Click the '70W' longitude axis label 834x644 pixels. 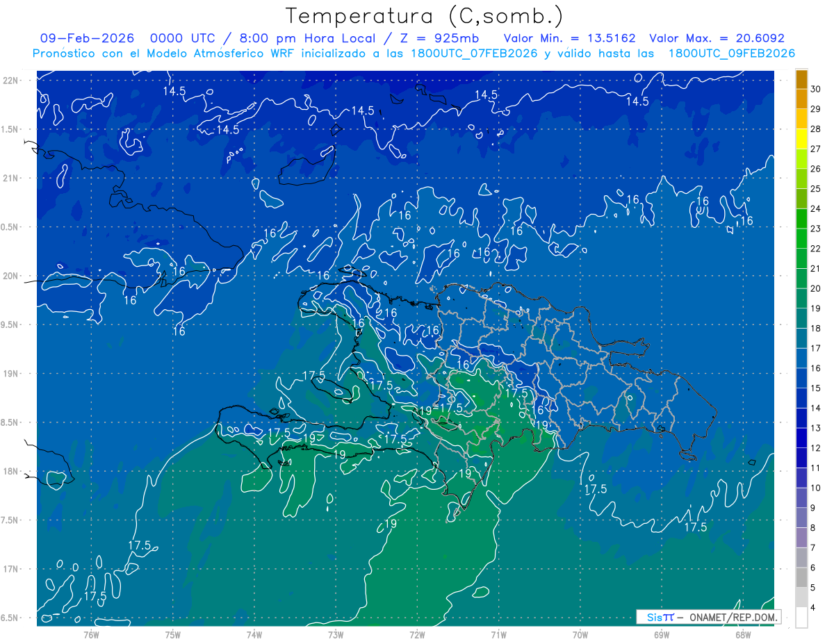(x=580, y=635)
